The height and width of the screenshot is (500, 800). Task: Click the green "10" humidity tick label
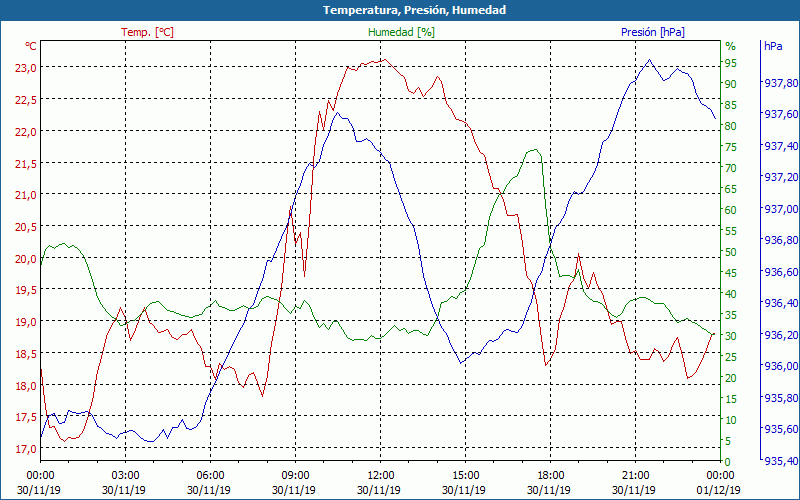point(731,420)
